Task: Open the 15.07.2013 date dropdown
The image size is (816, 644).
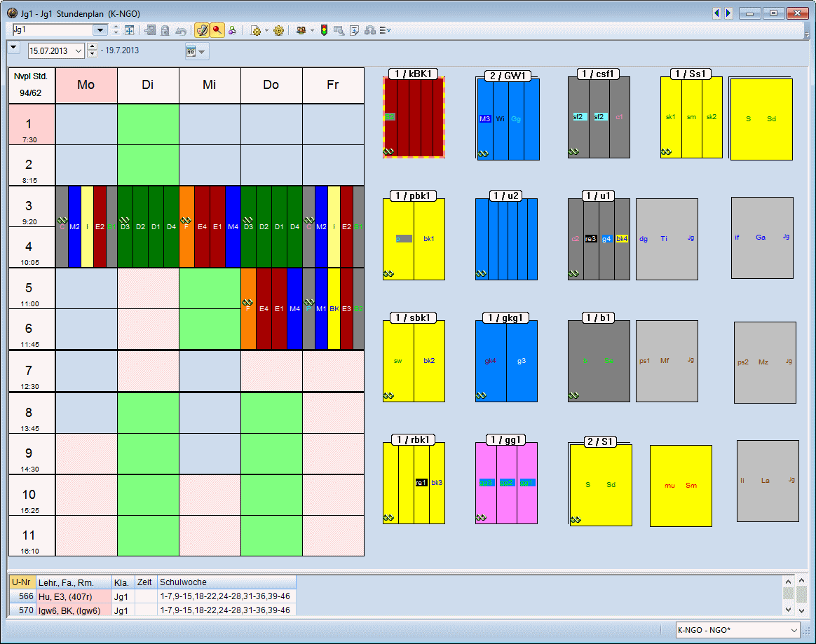Action: tap(78, 50)
